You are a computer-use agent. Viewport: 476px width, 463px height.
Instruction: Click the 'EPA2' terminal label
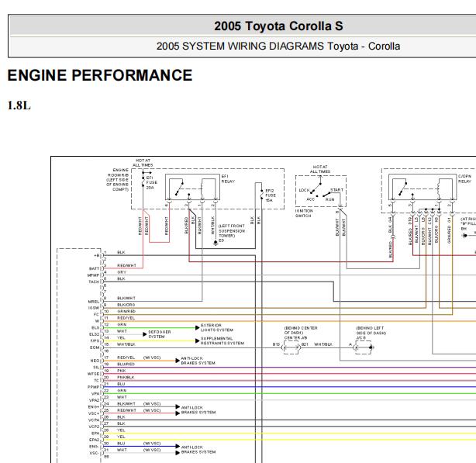pyautogui.click(x=94, y=440)
